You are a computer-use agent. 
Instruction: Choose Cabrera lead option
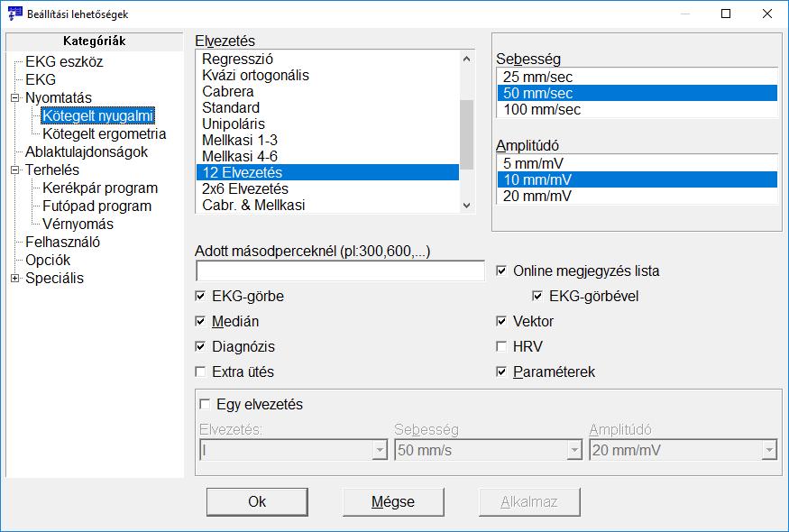tap(327, 92)
